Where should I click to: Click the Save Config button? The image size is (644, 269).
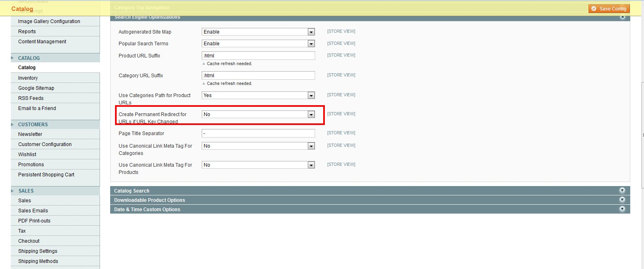click(609, 8)
